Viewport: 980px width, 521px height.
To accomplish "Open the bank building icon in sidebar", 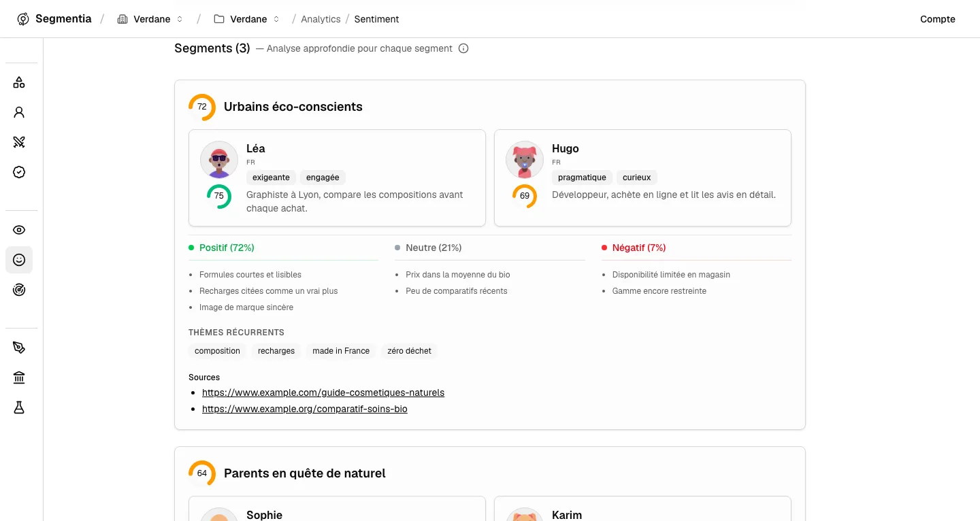I will (19, 377).
